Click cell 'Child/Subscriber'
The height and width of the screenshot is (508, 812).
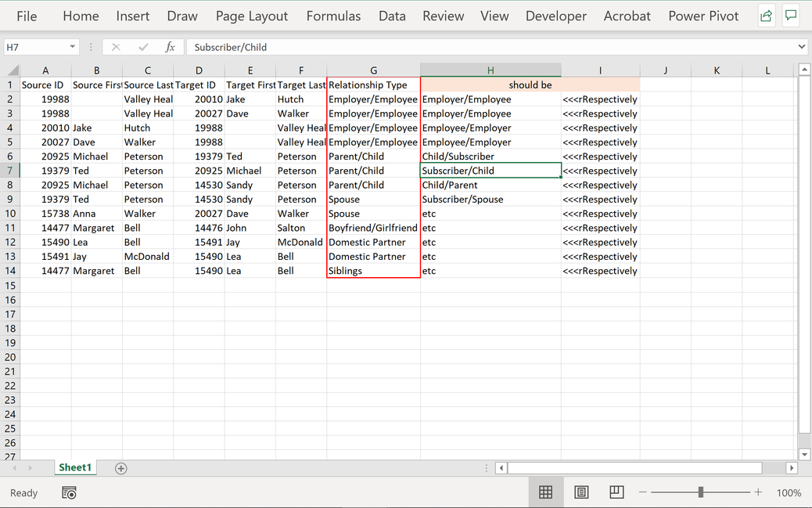pyautogui.click(x=490, y=157)
